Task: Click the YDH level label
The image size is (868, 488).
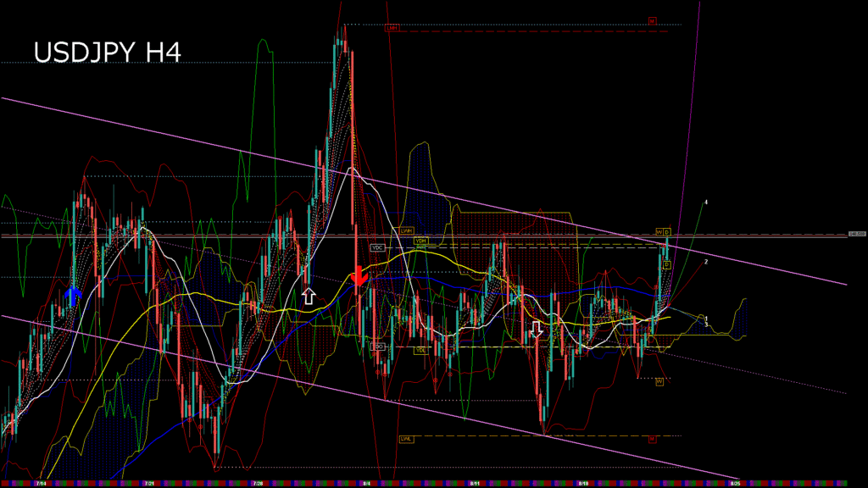Action: click(x=420, y=241)
